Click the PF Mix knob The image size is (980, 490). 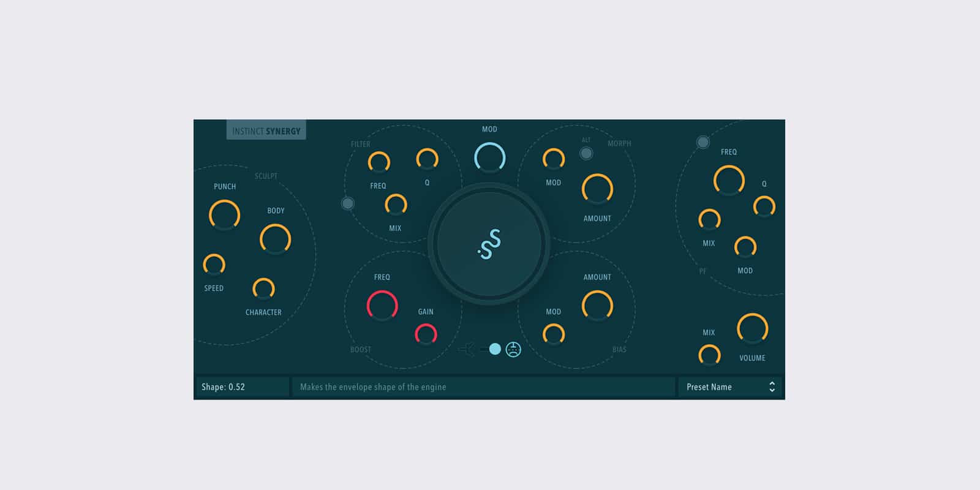709,219
